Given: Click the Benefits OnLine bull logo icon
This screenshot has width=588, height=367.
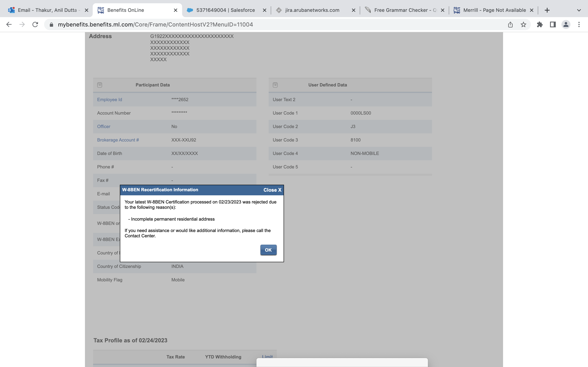Looking at the screenshot, I should pyautogui.click(x=100, y=10).
